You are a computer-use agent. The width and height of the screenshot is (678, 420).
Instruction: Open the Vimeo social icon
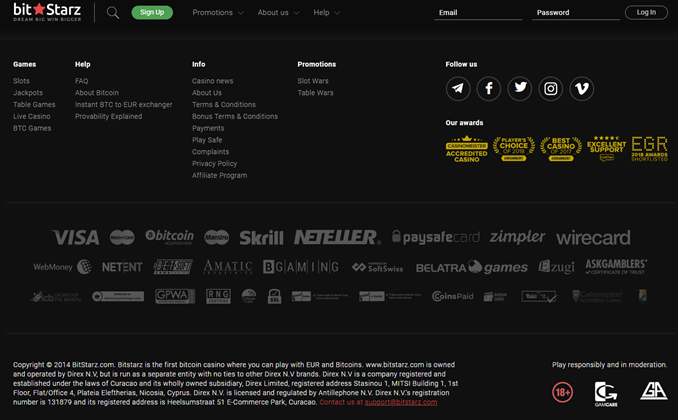[582, 89]
